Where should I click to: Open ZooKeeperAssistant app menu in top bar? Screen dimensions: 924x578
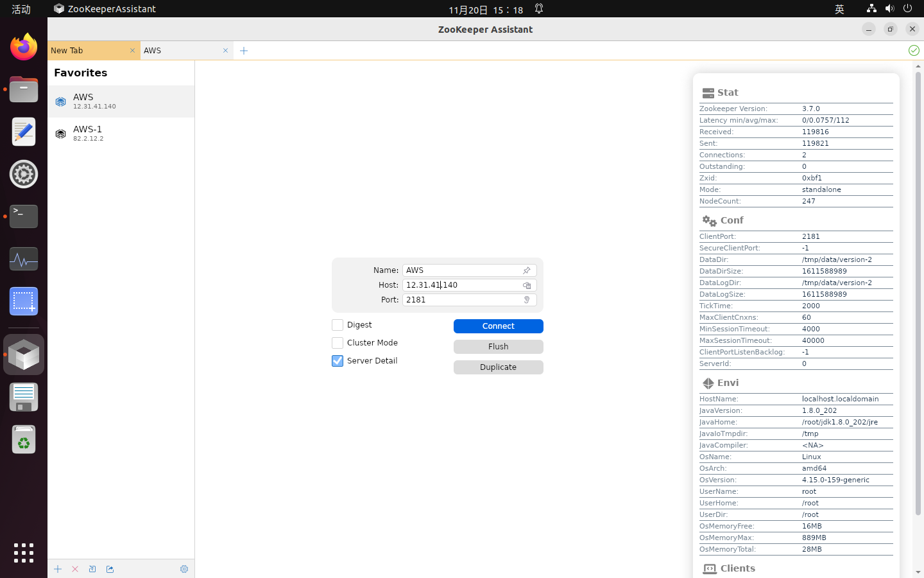click(105, 9)
